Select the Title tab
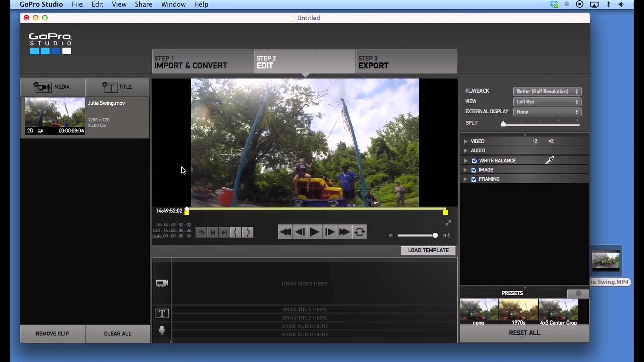 [117, 87]
